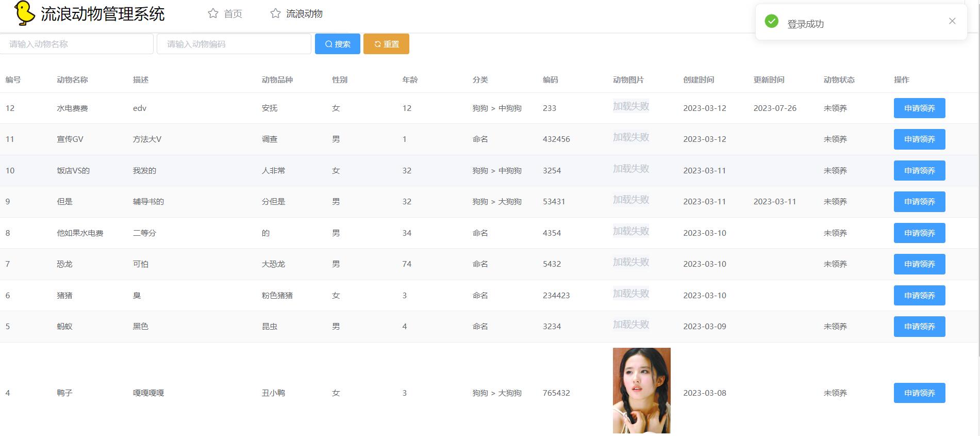Click 申请领养 for 水电费费 row
Viewport: 980px width, 436px height.
[x=919, y=108]
